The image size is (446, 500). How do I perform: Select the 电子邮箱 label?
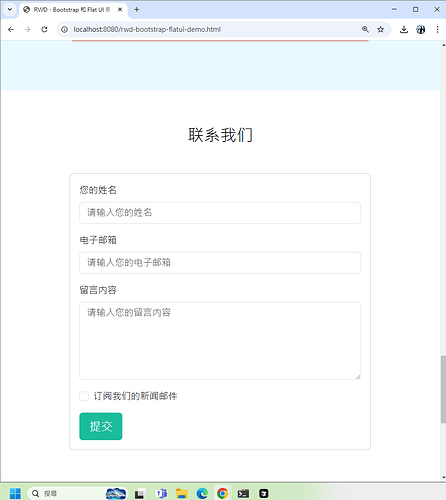(98, 240)
